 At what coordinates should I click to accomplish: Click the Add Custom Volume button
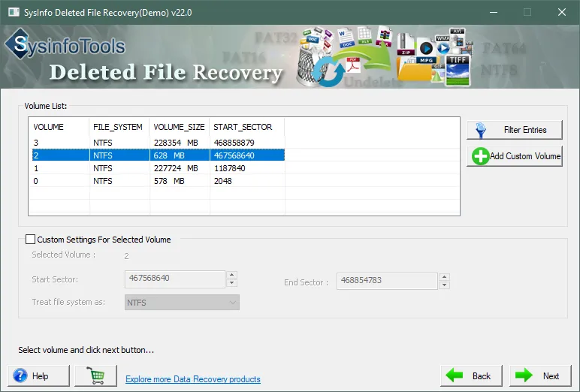pos(515,156)
